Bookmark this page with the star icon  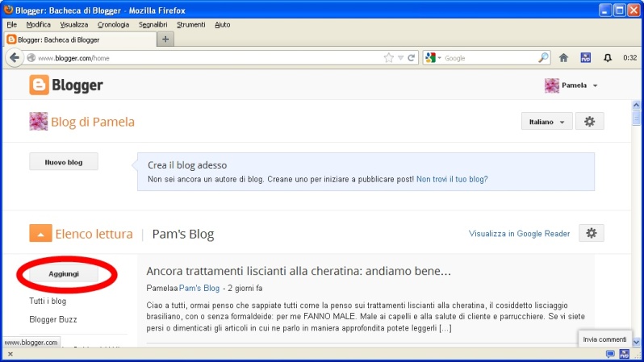388,58
